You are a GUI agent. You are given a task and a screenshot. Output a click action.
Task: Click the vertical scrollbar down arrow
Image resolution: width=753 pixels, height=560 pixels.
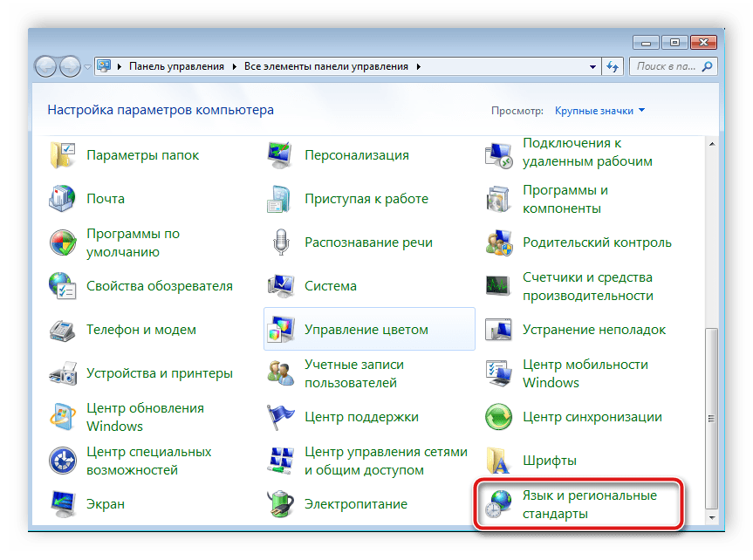(712, 517)
